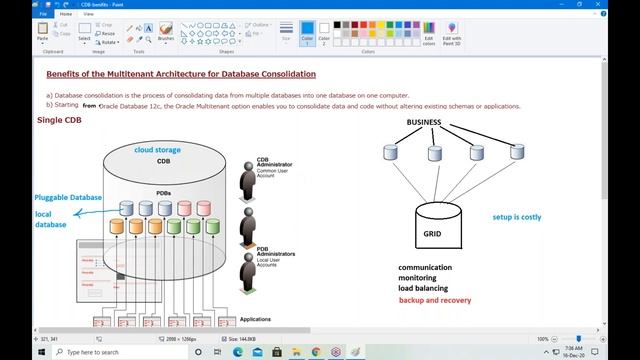The height and width of the screenshot is (360, 640).
Task: Choose the Rounded rectangle shape
Action: (216, 25)
